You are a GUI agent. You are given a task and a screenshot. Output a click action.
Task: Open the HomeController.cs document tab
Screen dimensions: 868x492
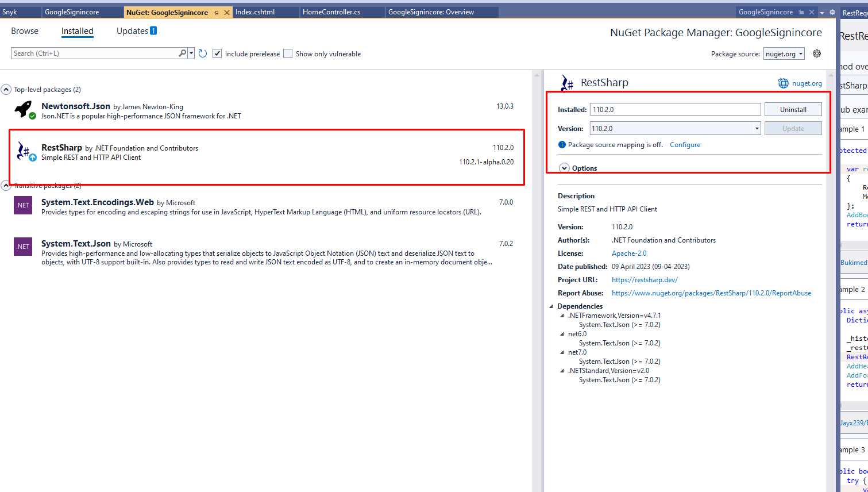coord(331,12)
